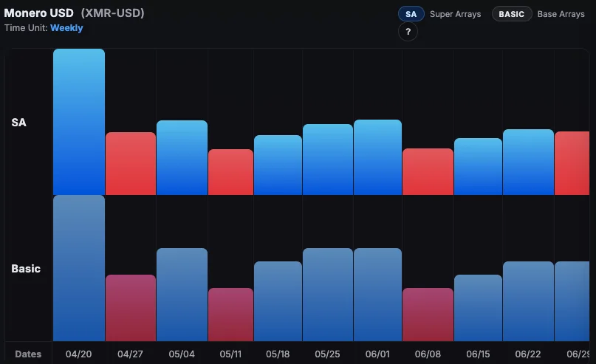The height and width of the screenshot is (364, 596).
Task: Click the Basic bar for 05/25
Action: tap(328, 295)
